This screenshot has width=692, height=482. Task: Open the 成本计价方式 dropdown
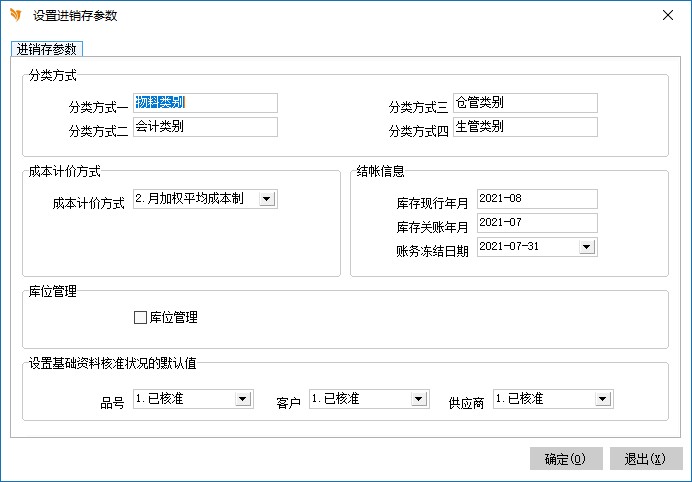click(266, 200)
